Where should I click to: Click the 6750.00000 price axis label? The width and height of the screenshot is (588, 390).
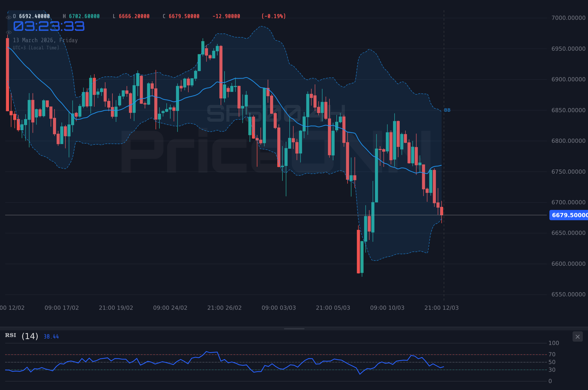[x=568, y=172]
